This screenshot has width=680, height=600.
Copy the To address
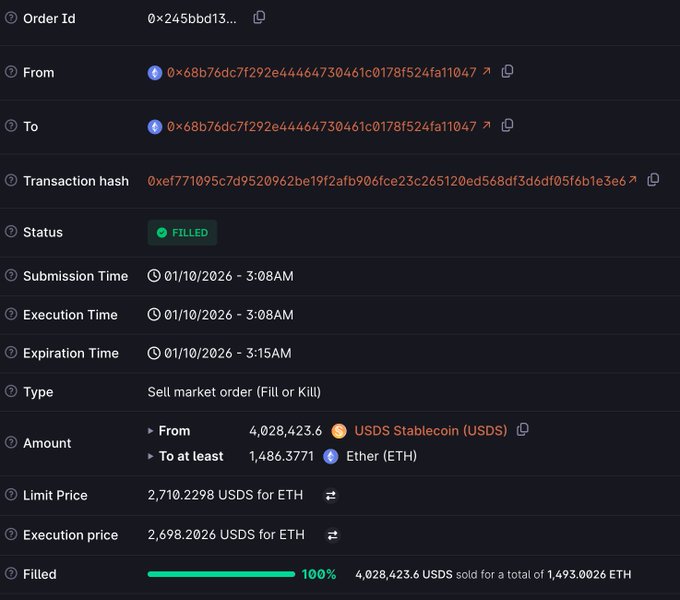[507, 126]
